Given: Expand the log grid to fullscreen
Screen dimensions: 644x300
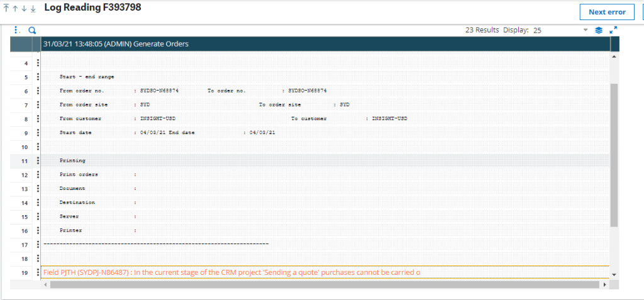Looking at the screenshot, I should click(x=614, y=30).
